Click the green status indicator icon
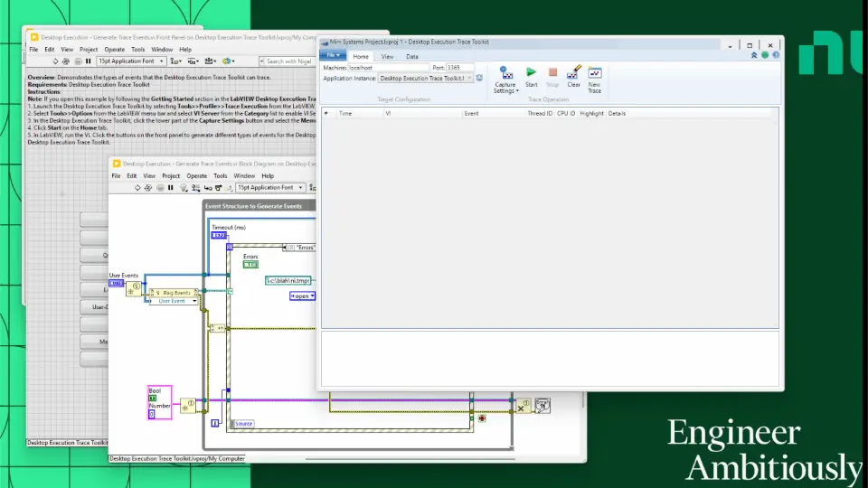The image size is (868, 488). click(x=765, y=55)
